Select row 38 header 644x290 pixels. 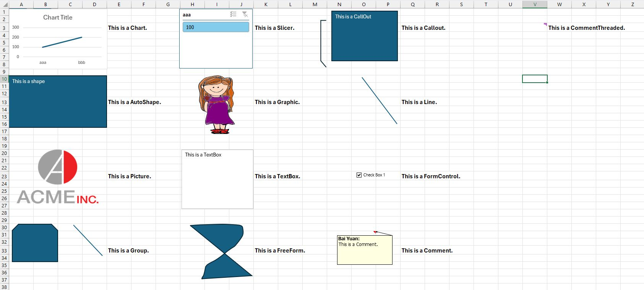coord(4,287)
